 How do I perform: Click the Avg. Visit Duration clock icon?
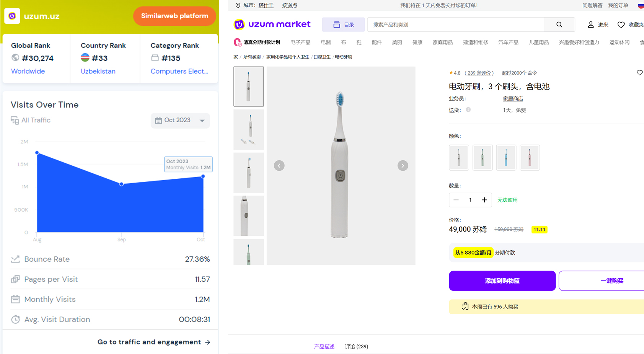tap(15, 319)
